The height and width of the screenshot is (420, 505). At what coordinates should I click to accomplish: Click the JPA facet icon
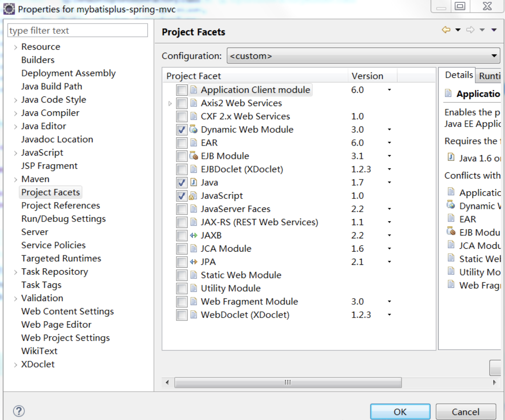coord(194,262)
